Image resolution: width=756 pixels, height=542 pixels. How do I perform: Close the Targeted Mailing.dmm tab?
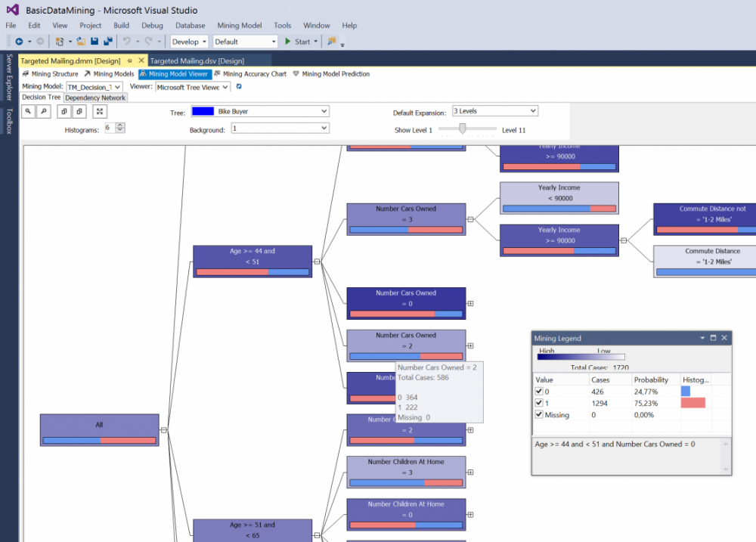pos(141,60)
